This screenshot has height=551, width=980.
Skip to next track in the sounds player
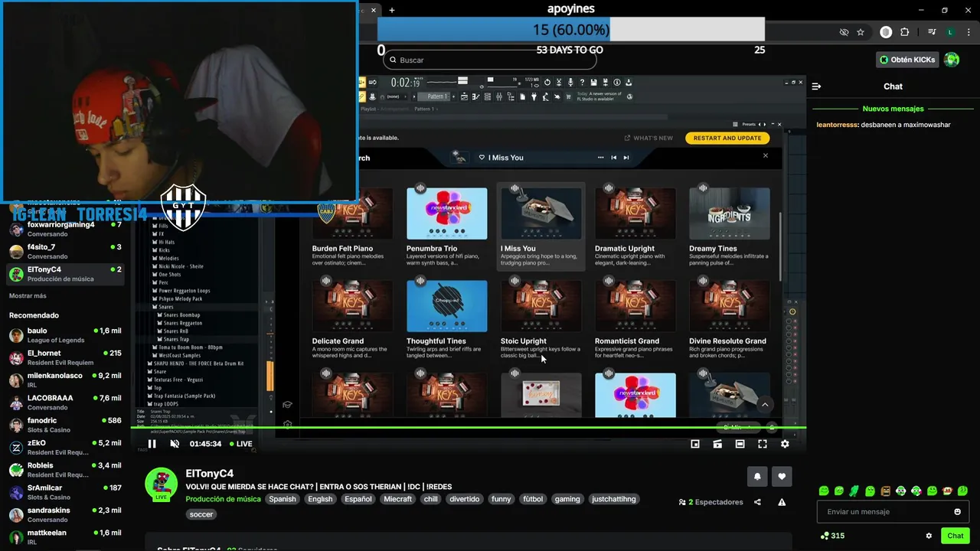[x=626, y=158]
